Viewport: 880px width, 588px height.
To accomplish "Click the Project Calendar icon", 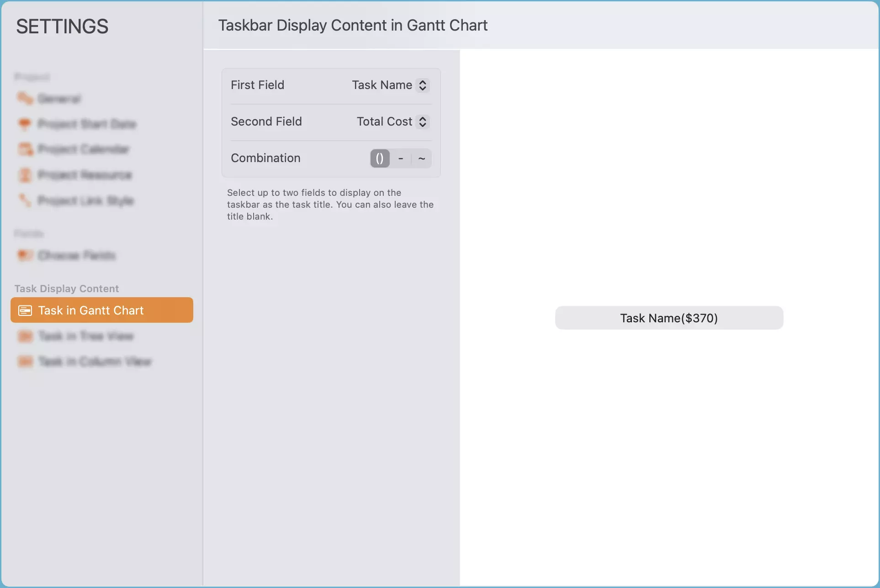I will click(25, 149).
